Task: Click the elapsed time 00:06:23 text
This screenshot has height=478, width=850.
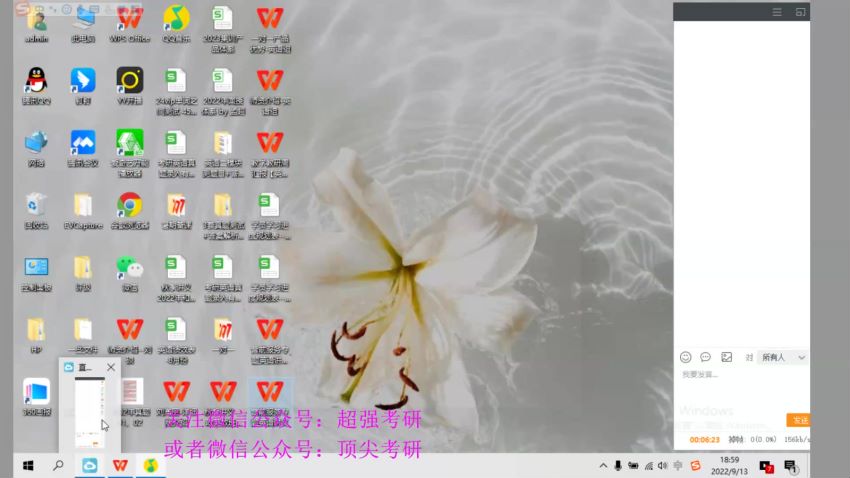Action: [704, 440]
